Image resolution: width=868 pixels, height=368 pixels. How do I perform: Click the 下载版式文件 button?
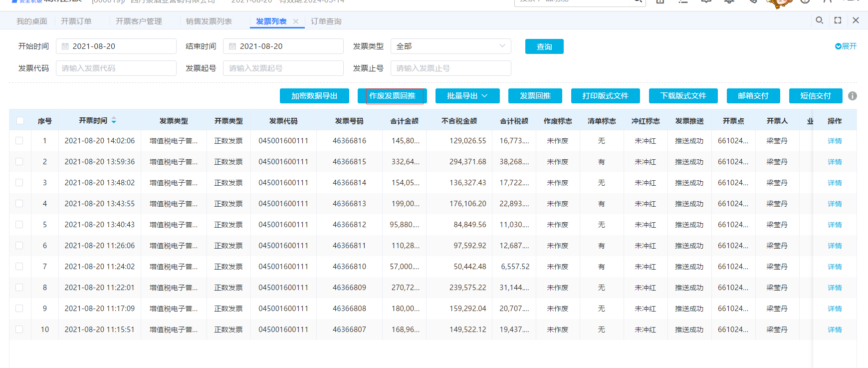(x=683, y=96)
